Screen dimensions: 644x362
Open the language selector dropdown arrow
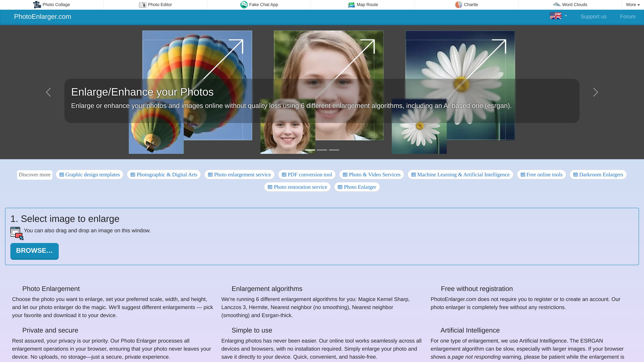click(566, 16)
